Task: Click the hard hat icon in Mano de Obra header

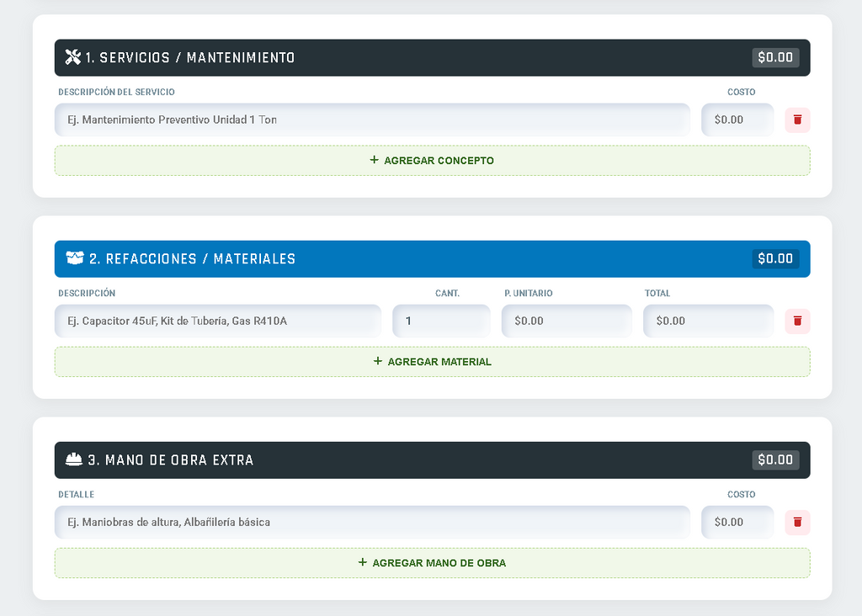Action: click(x=74, y=460)
